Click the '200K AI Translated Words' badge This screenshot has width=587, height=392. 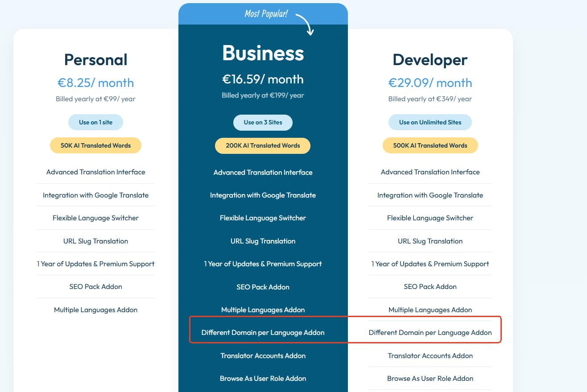(263, 145)
